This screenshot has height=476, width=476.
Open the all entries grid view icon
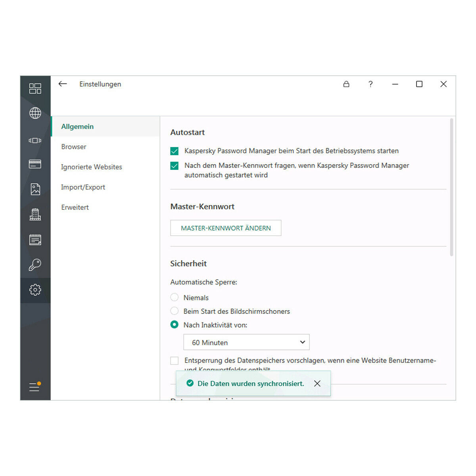pos(35,88)
